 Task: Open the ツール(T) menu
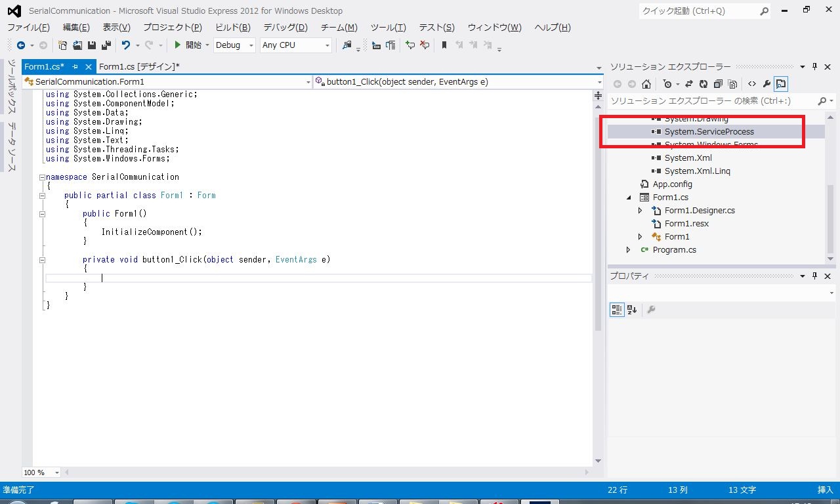click(388, 28)
